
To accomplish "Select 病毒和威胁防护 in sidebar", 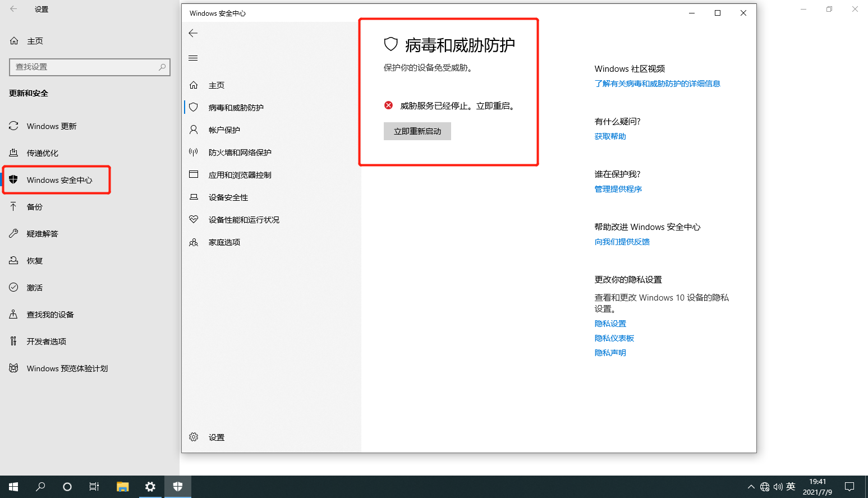I will click(x=236, y=108).
